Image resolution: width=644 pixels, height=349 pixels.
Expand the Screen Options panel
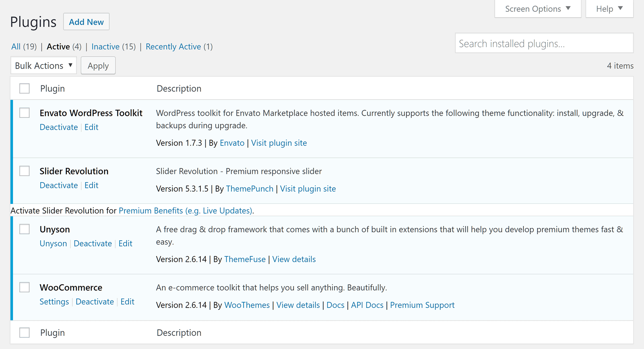537,9
